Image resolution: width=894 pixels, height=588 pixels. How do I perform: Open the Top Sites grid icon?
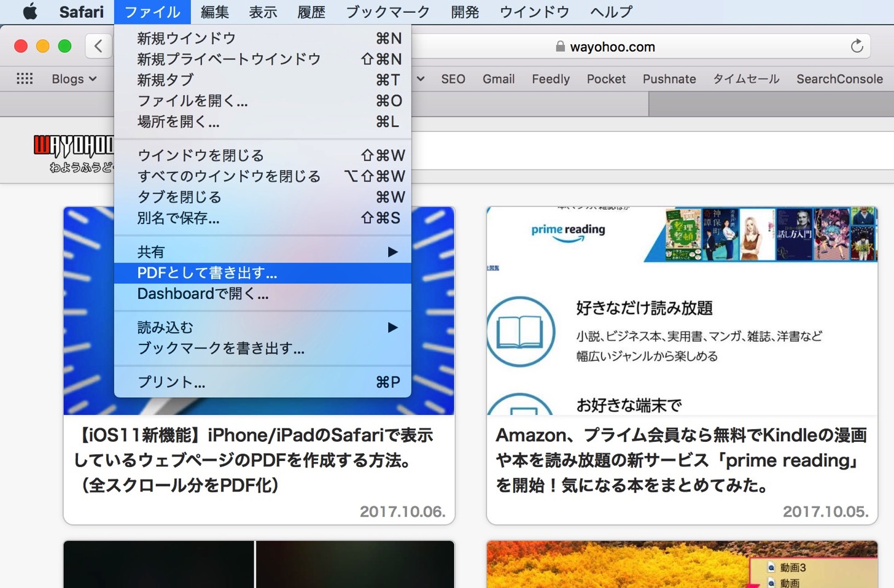(x=25, y=79)
